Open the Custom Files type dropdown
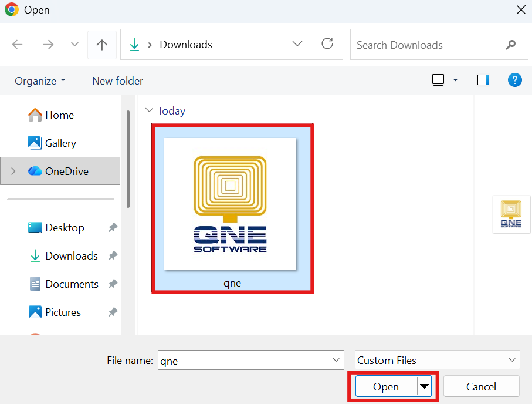Viewport: 532px width, 404px height. coord(438,360)
